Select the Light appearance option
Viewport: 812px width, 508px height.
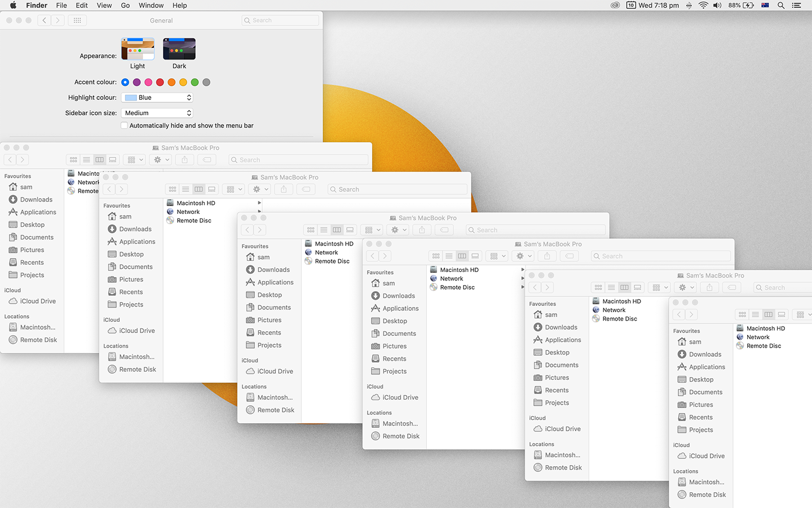click(x=138, y=49)
